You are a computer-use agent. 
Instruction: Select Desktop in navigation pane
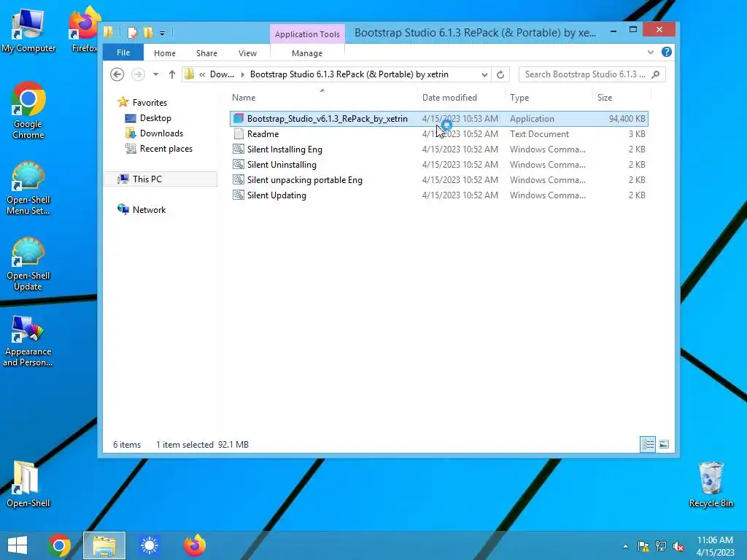[155, 118]
